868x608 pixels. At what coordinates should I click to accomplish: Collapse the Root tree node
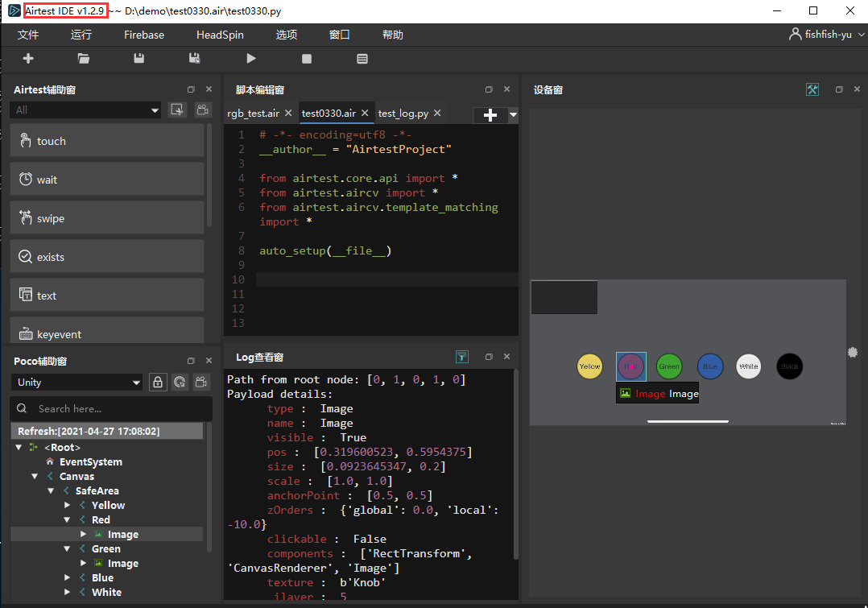click(19, 447)
